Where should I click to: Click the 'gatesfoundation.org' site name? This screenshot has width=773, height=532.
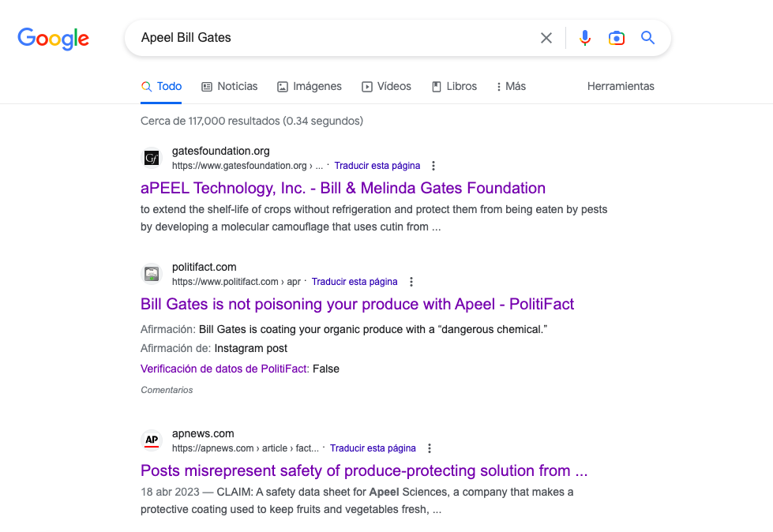point(221,152)
